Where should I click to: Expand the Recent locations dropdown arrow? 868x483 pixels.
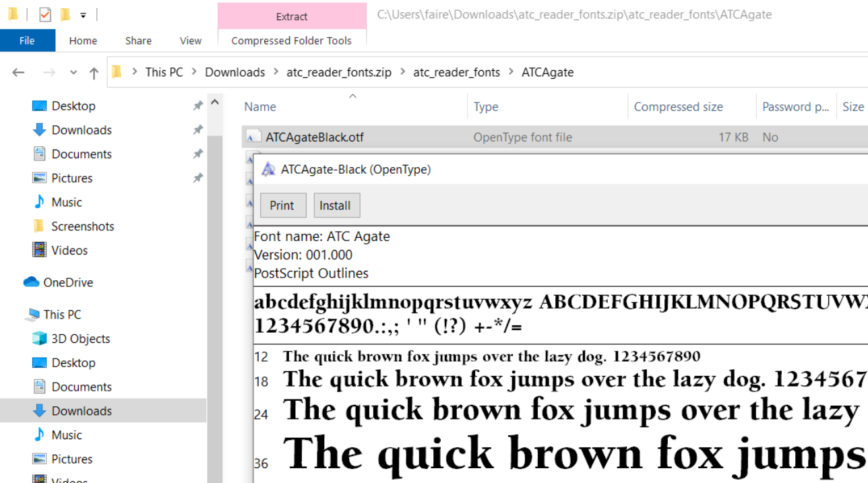click(x=73, y=73)
